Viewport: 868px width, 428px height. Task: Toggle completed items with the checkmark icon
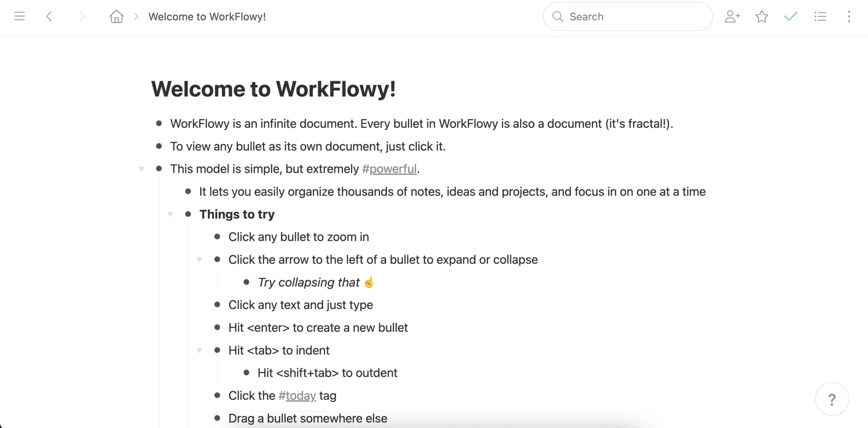[789, 16]
